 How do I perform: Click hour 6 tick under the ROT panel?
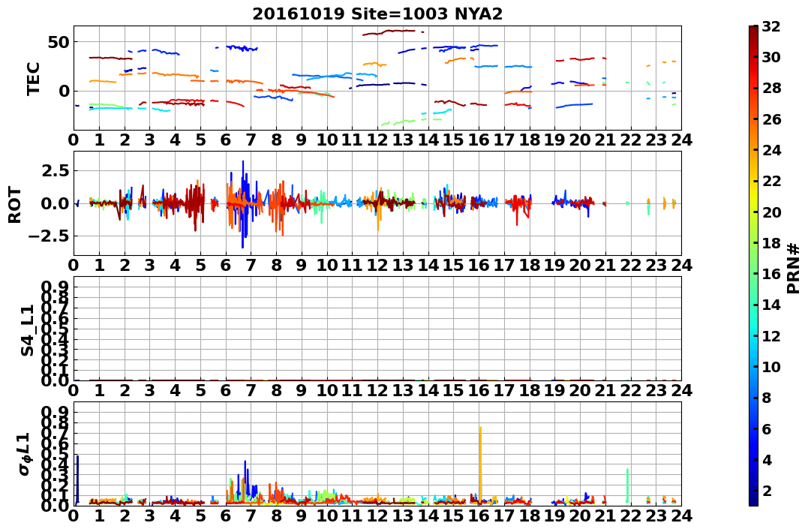(226, 264)
